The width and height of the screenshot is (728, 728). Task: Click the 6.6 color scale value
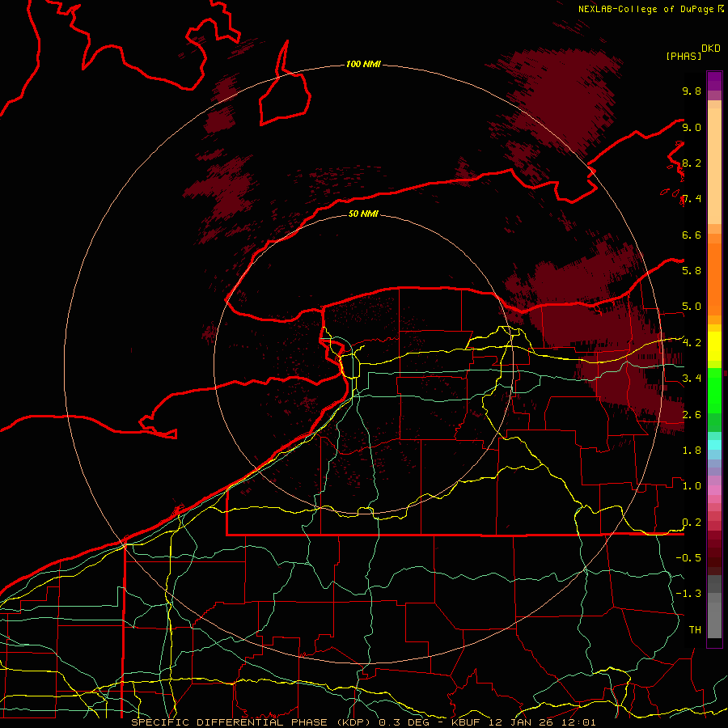coord(692,235)
